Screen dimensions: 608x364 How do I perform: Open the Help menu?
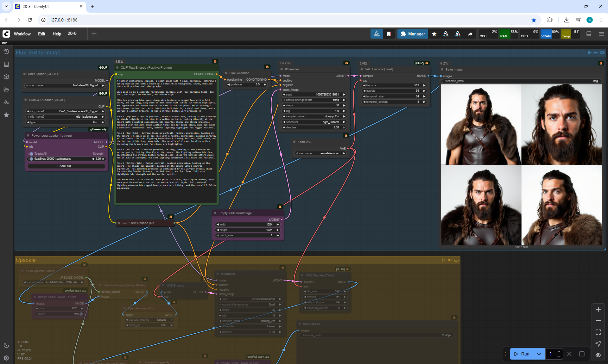coord(57,34)
